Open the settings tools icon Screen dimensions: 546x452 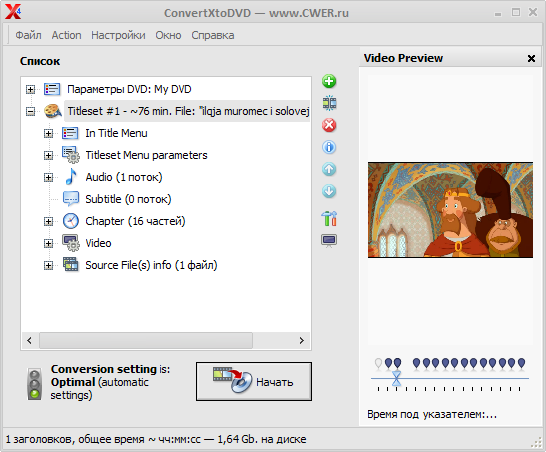coord(329,218)
